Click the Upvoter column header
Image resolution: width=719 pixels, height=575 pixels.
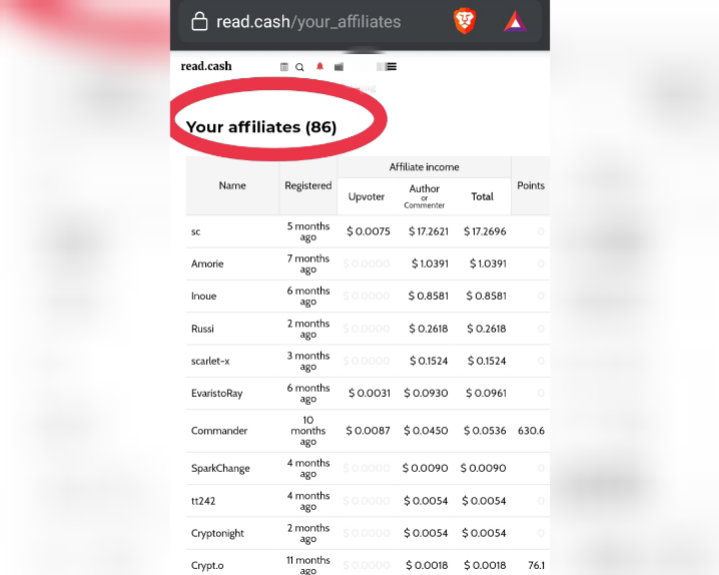click(x=366, y=197)
